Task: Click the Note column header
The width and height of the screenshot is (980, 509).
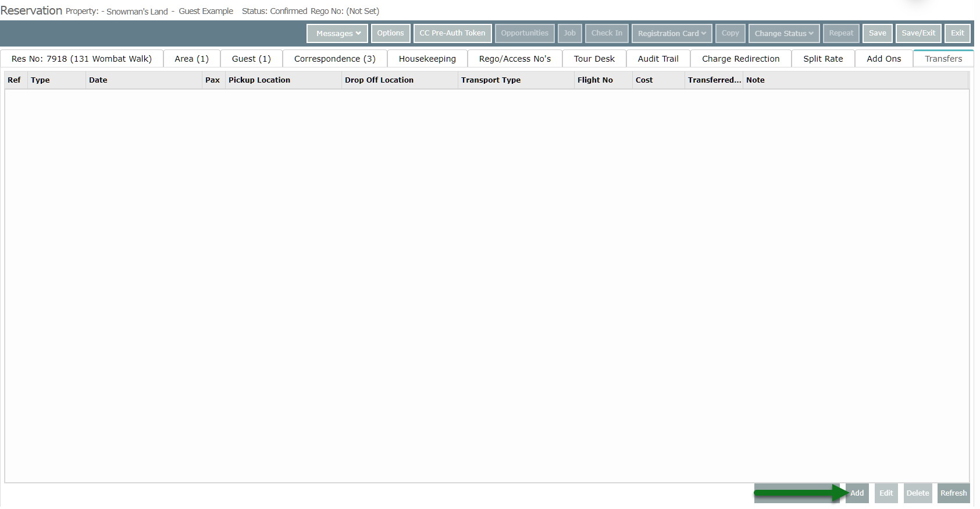Action: (x=856, y=80)
